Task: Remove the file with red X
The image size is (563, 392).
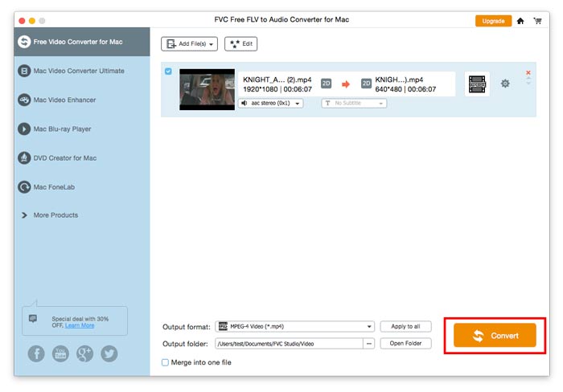Action: click(x=528, y=72)
